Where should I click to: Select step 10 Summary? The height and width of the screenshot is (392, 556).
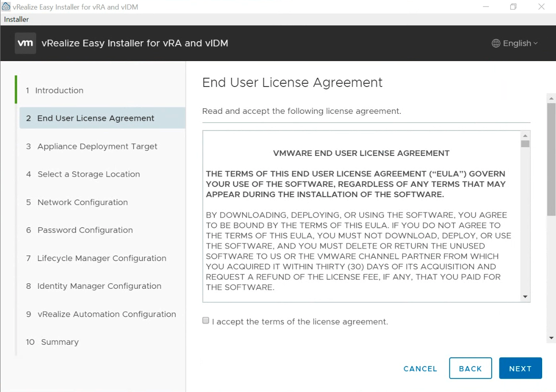point(59,342)
